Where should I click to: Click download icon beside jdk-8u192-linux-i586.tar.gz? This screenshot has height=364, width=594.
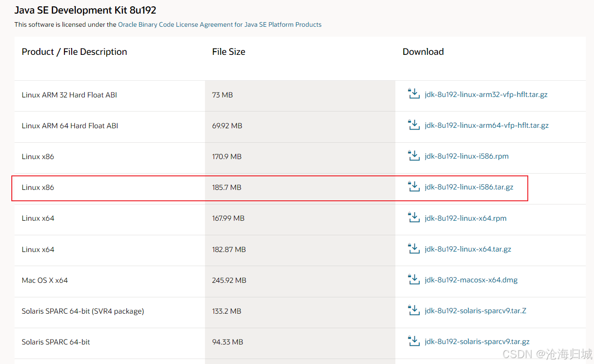414,186
